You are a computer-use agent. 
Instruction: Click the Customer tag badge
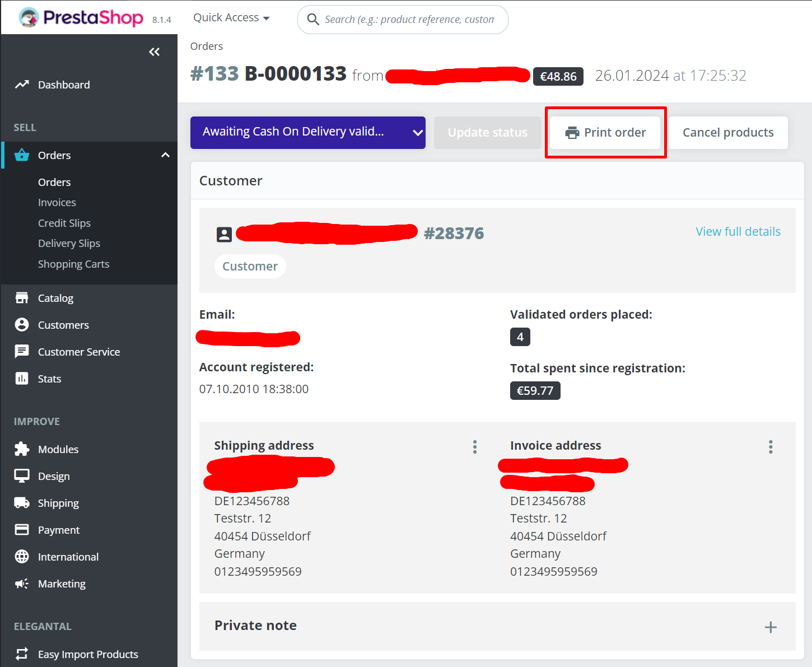tap(250, 266)
